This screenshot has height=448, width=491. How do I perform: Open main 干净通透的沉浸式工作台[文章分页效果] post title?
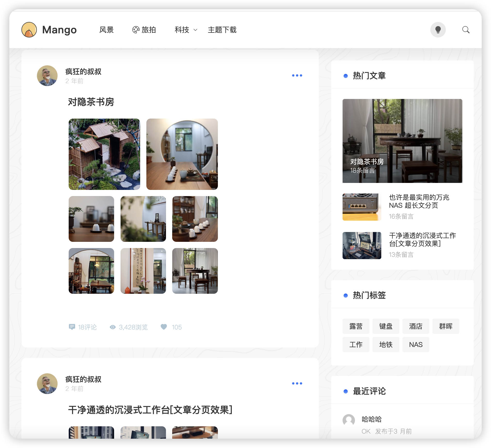(150, 410)
